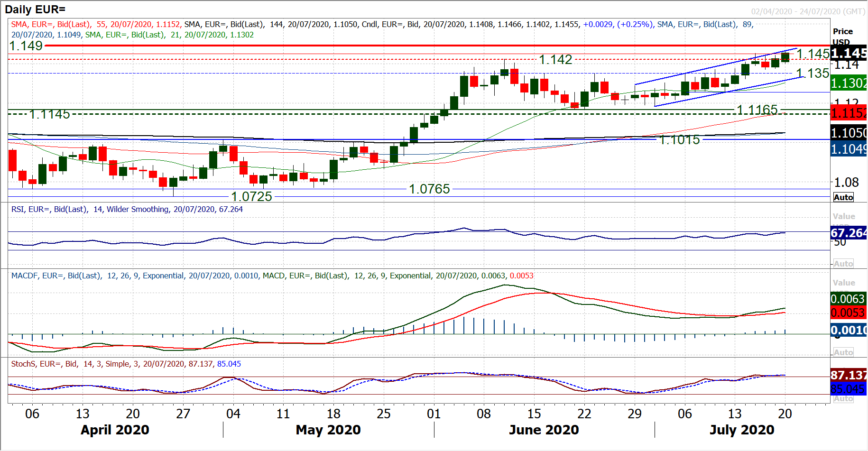Click the RSI value tag 67.264
Screen dimensions: 868x451
(x=848, y=233)
